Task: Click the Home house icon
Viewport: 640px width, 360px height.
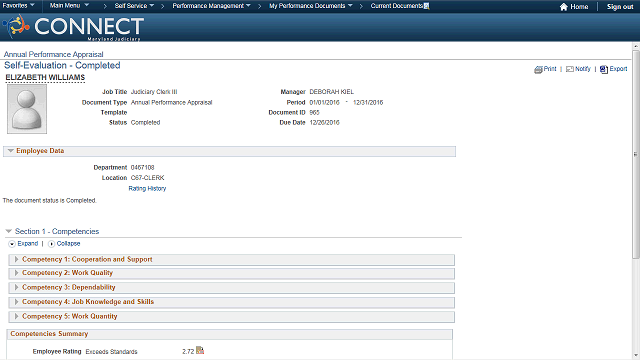Action: click(x=564, y=7)
